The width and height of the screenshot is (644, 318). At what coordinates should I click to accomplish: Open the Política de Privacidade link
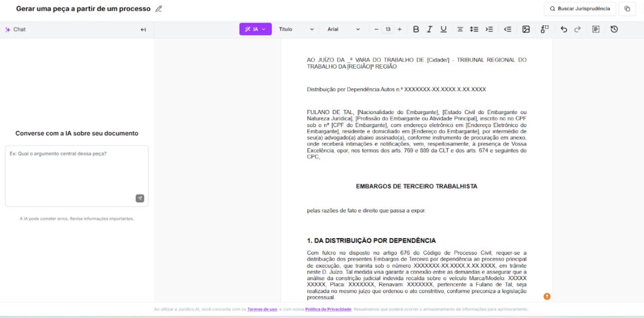point(328,309)
